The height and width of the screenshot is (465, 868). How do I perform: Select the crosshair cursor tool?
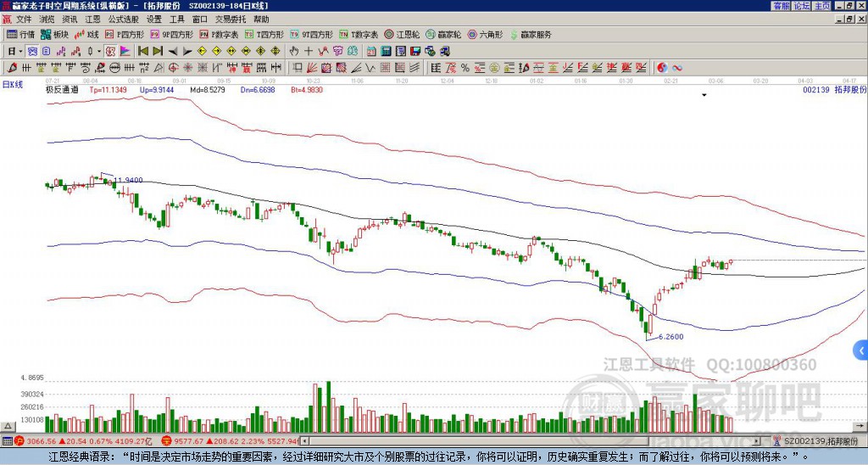tap(309, 52)
